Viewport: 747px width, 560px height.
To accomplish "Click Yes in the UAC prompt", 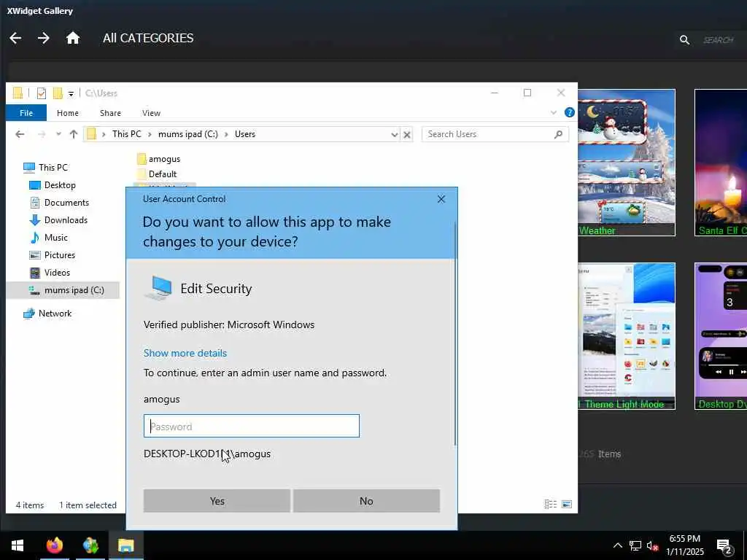I will 217,501.
